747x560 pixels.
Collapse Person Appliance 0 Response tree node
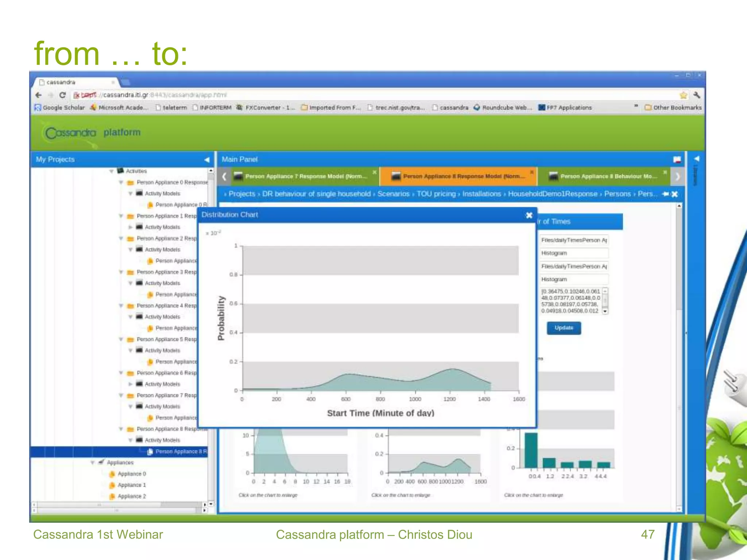coord(121,182)
